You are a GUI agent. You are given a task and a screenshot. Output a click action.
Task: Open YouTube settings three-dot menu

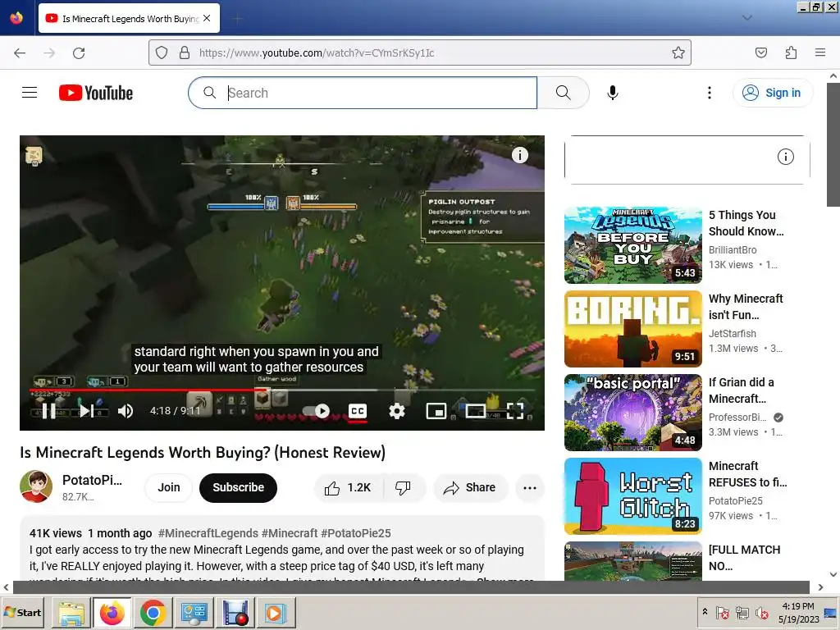710,93
